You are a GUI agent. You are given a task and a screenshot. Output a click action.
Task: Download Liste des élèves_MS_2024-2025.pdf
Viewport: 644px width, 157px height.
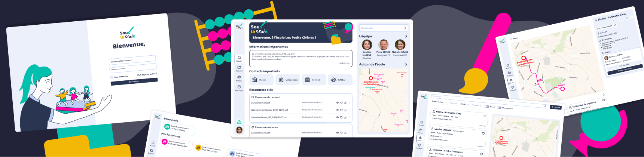tap(345, 117)
